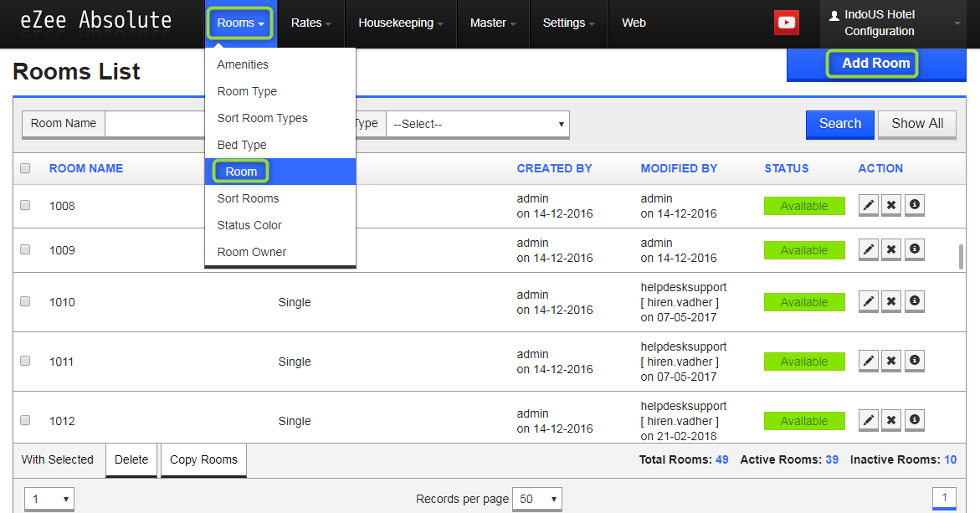Go to page 1 link
The image size is (980, 513).
[944, 498]
